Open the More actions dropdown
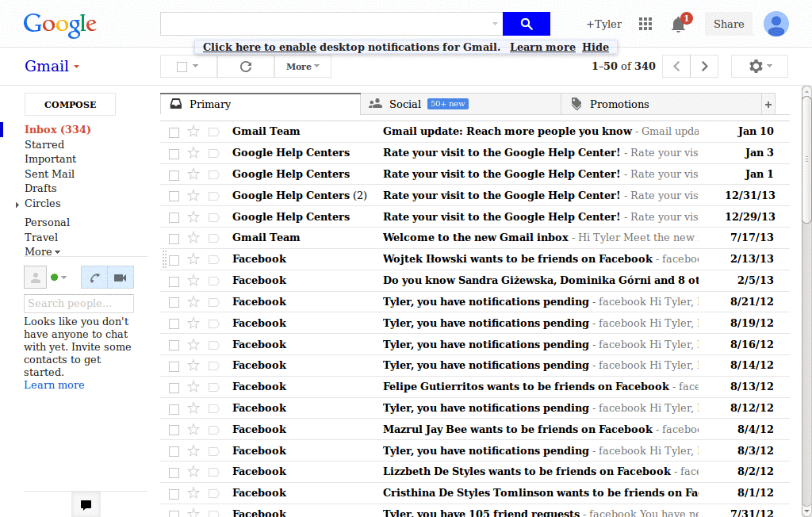The image size is (812, 517). (302, 67)
